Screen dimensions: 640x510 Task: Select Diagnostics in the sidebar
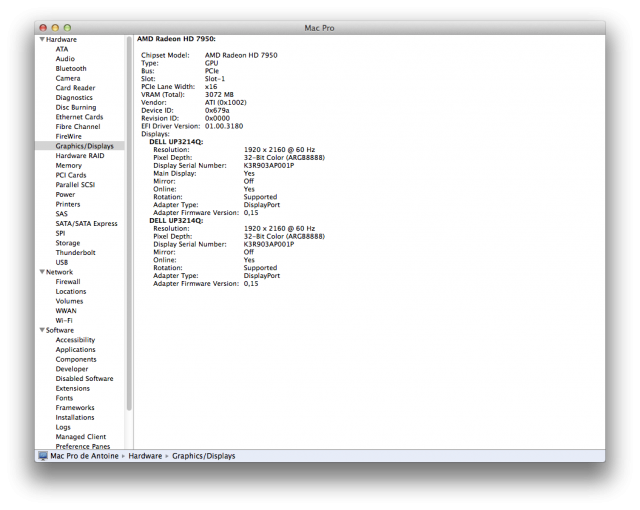tap(74, 98)
